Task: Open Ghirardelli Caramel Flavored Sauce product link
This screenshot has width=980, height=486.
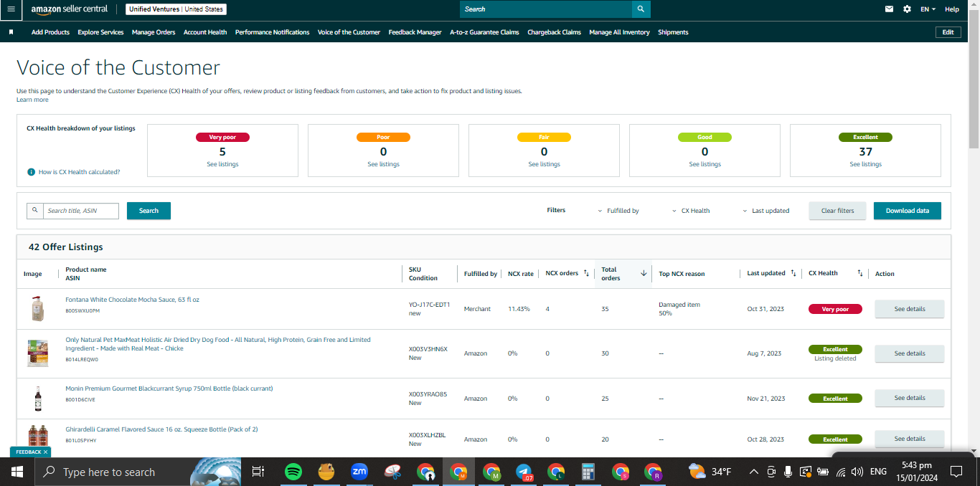Action: click(161, 429)
